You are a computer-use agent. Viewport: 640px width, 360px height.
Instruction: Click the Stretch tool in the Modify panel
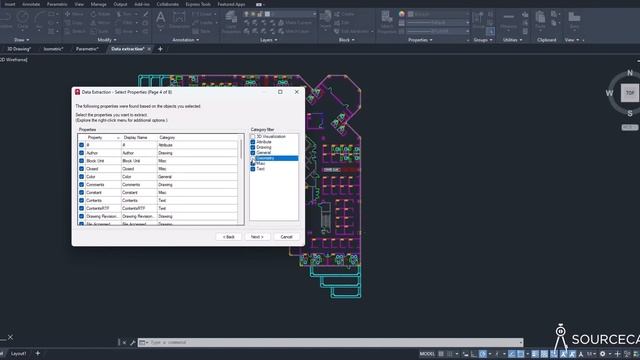click(x=74, y=31)
